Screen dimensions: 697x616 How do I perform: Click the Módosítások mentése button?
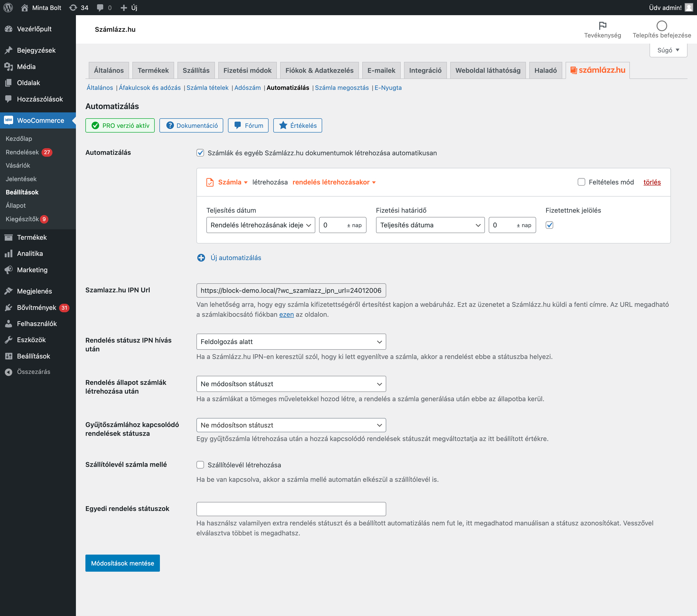click(x=122, y=564)
